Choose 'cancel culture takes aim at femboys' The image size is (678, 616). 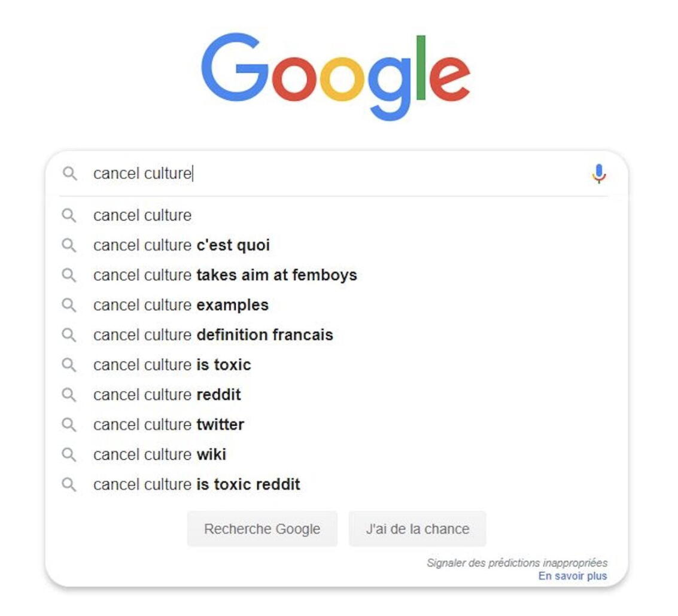coord(225,275)
